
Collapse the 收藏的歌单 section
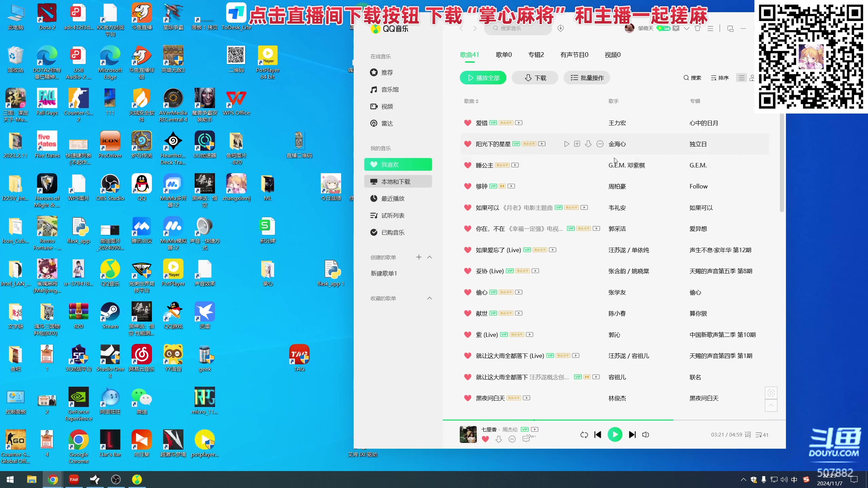pos(430,298)
